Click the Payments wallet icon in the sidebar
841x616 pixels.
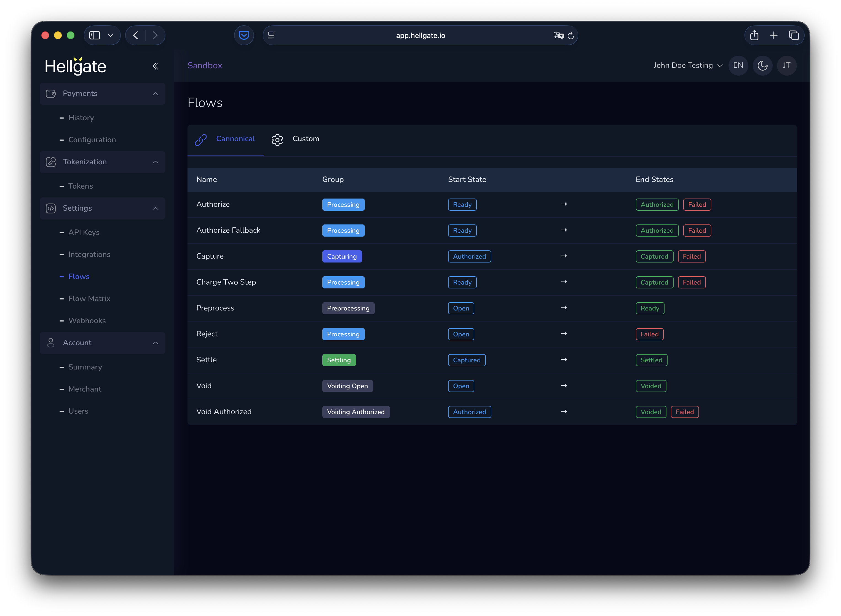click(51, 93)
